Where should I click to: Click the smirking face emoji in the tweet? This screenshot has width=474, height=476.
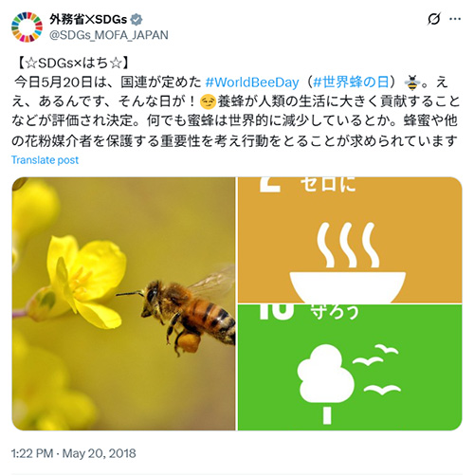click(209, 101)
